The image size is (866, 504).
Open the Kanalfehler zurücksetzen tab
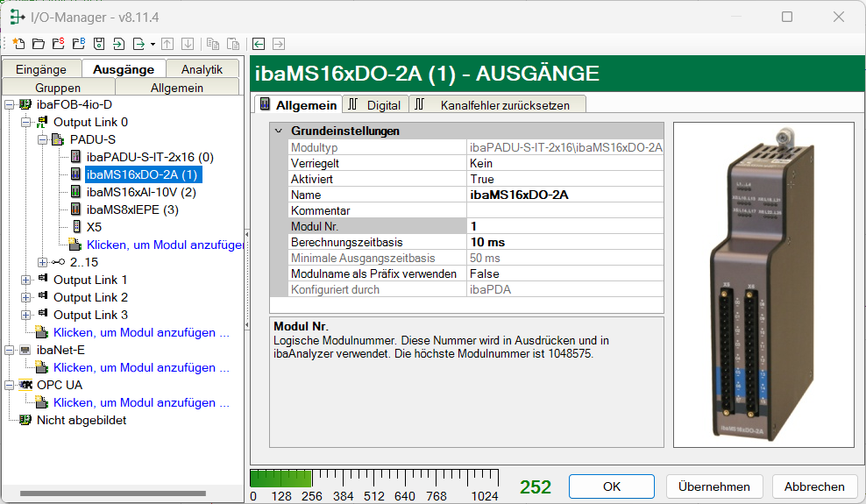496,104
